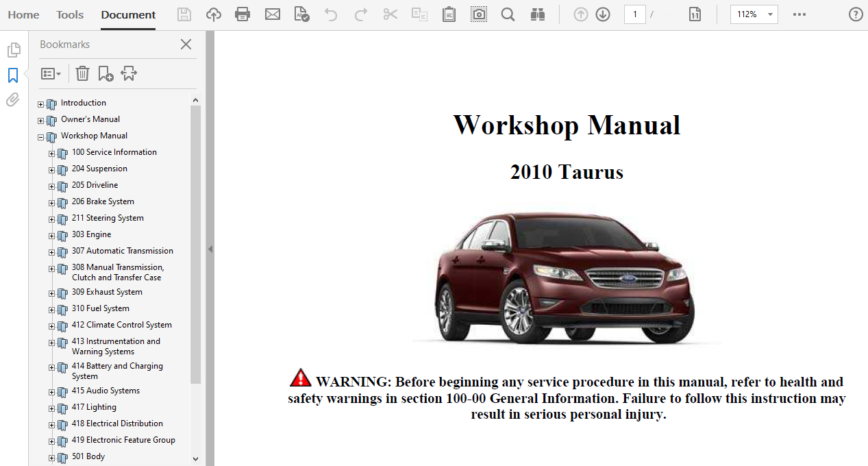This screenshot has height=466, width=868.
Task: Switch to the Home tab
Action: 23,14
